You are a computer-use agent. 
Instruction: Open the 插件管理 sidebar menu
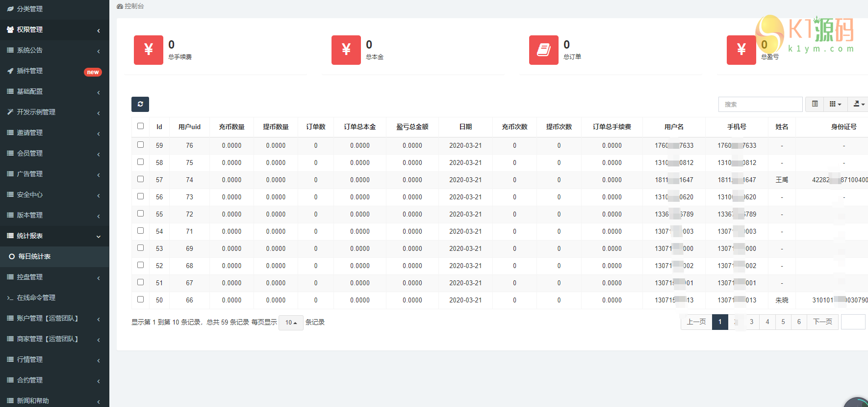click(x=54, y=71)
